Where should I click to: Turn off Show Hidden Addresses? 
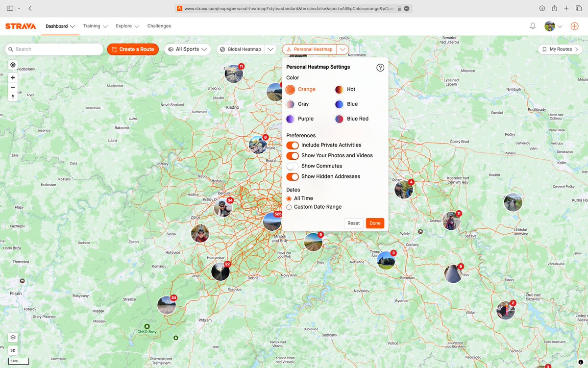[x=293, y=176]
